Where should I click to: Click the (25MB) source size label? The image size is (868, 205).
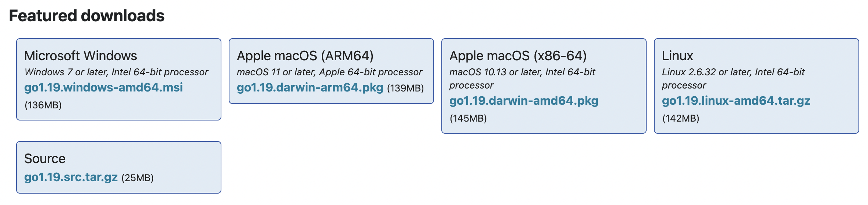(x=137, y=178)
